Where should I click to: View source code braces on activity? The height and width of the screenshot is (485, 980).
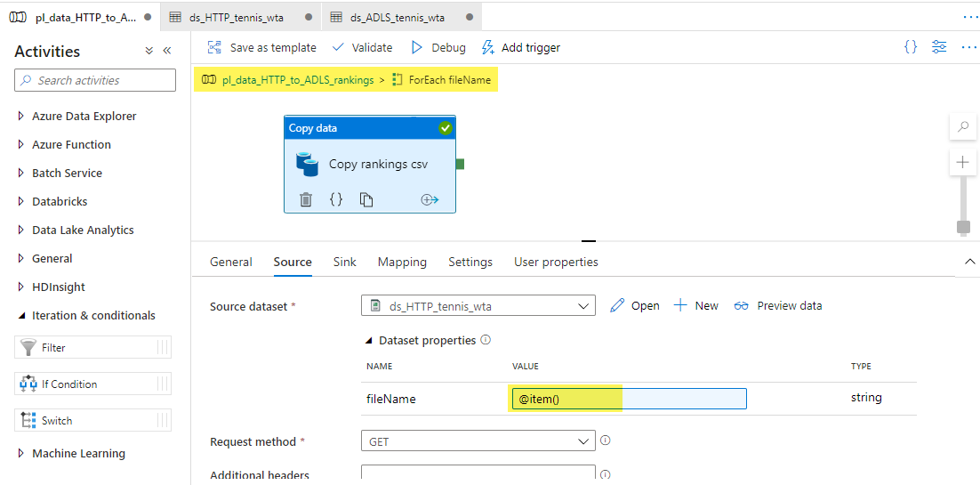[x=336, y=199]
